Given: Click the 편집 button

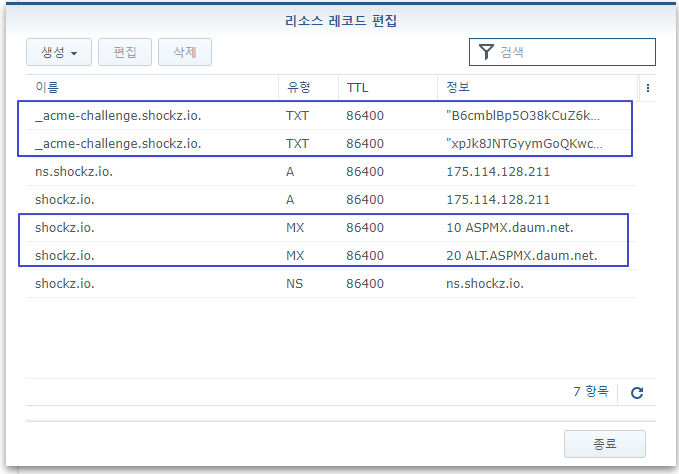Looking at the screenshot, I should [x=125, y=52].
